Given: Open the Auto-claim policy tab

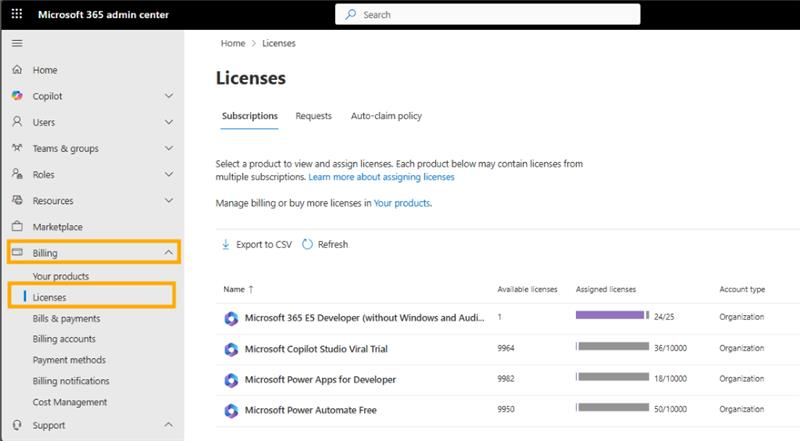Looking at the screenshot, I should 386,116.
